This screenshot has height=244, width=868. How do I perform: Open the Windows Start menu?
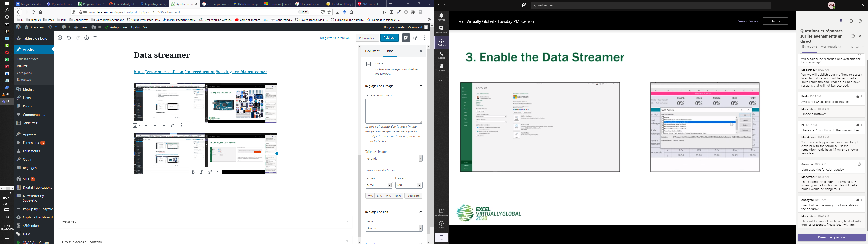point(7,4)
